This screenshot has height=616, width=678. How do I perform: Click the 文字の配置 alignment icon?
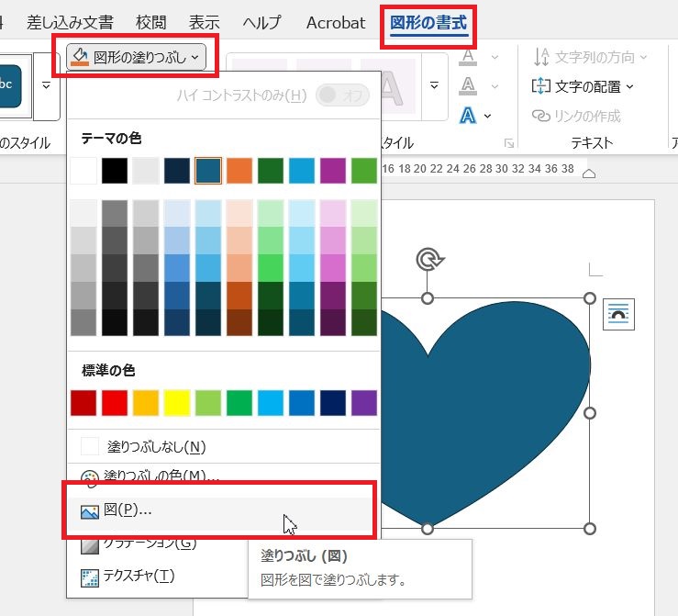point(541,86)
